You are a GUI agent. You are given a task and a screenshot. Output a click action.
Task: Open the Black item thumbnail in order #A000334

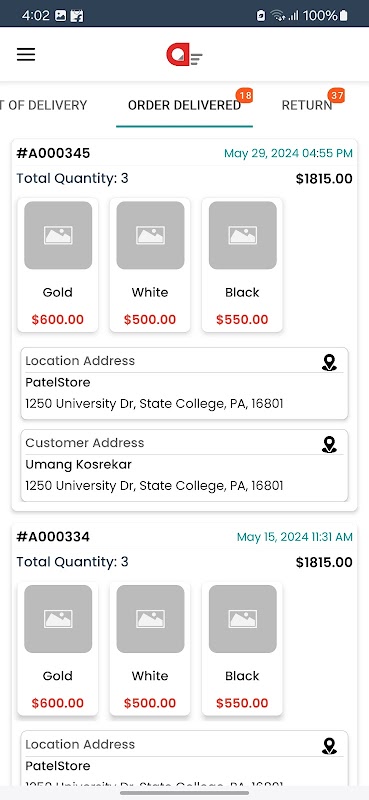coord(242,619)
